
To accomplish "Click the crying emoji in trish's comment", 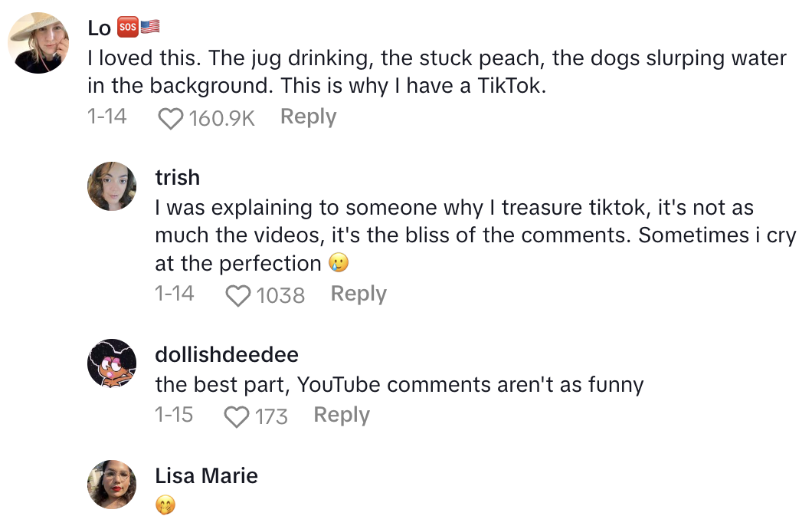I will pyautogui.click(x=338, y=264).
